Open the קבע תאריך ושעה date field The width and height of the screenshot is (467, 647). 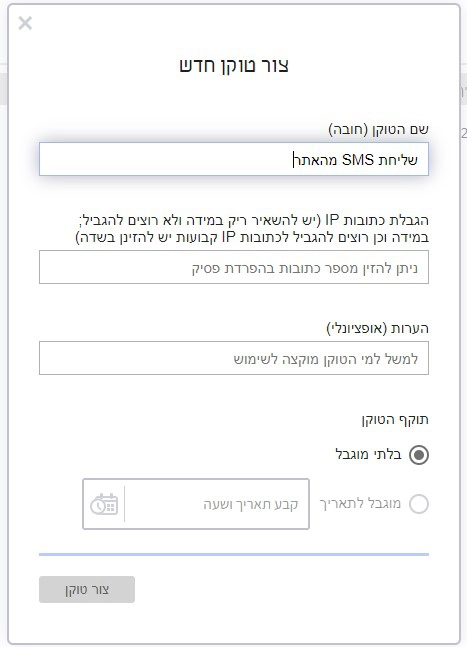click(x=196, y=504)
